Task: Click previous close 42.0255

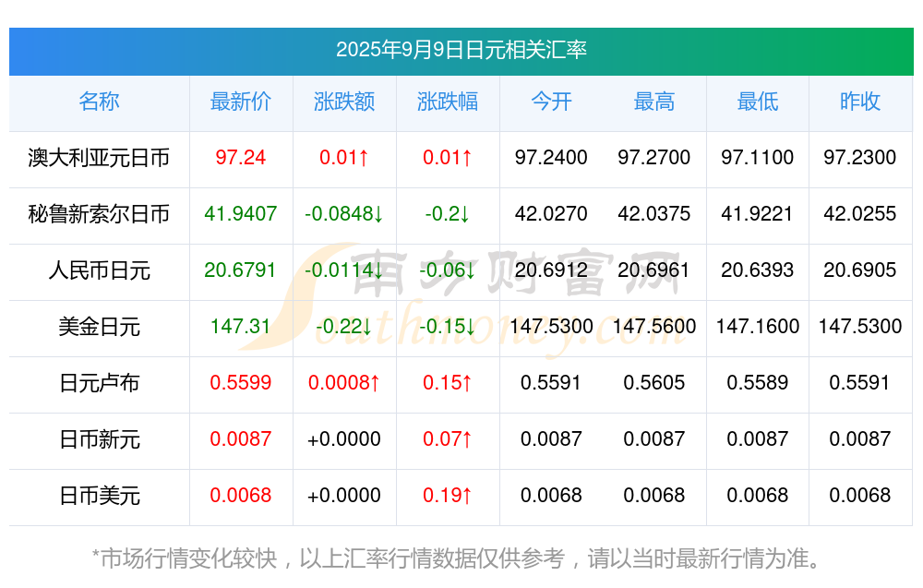Action: (860, 213)
